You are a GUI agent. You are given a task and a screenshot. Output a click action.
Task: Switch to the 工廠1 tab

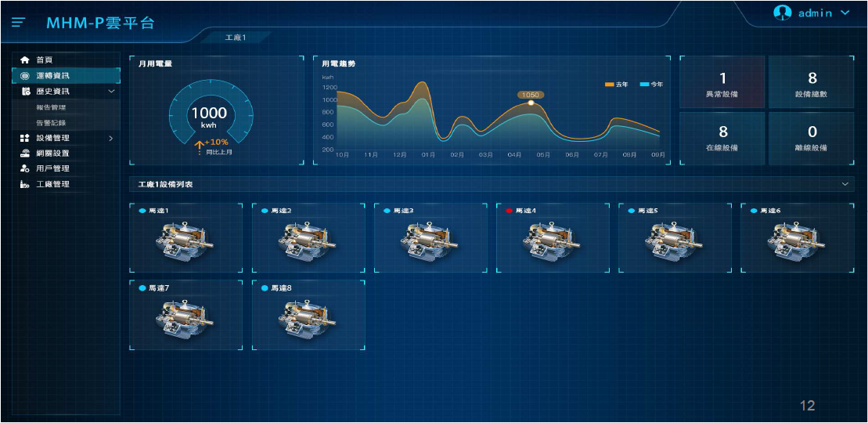click(x=235, y=38)
